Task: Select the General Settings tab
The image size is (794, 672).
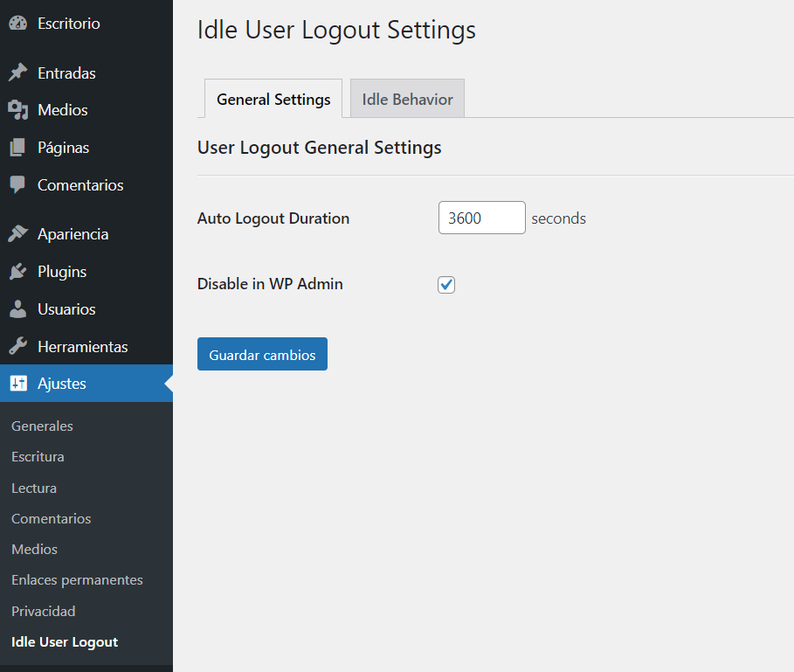Action: [273, 99]
